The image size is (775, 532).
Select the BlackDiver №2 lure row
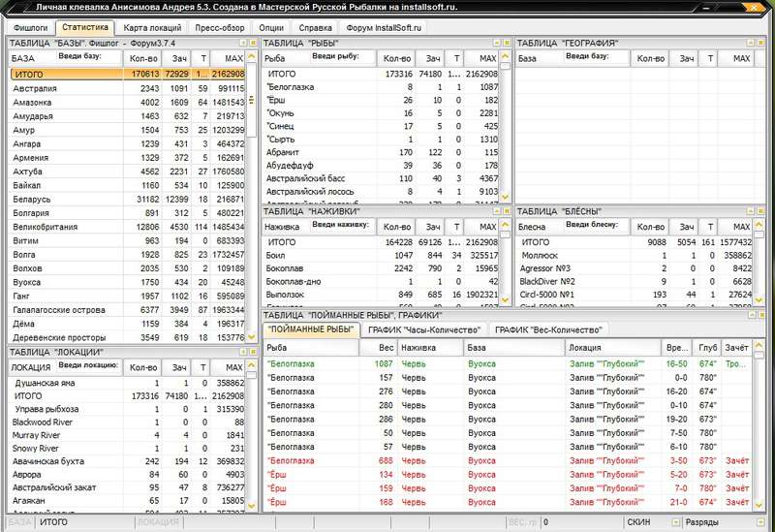[635, 282]
